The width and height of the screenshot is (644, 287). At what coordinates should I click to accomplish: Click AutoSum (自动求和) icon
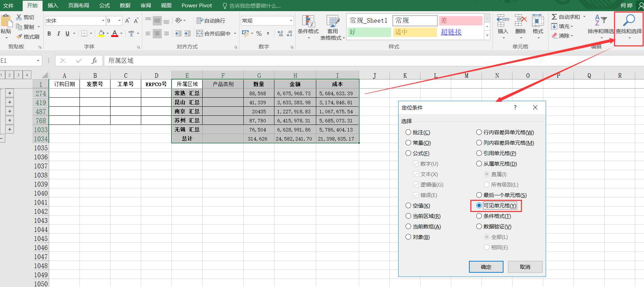(x=554, y=17)
